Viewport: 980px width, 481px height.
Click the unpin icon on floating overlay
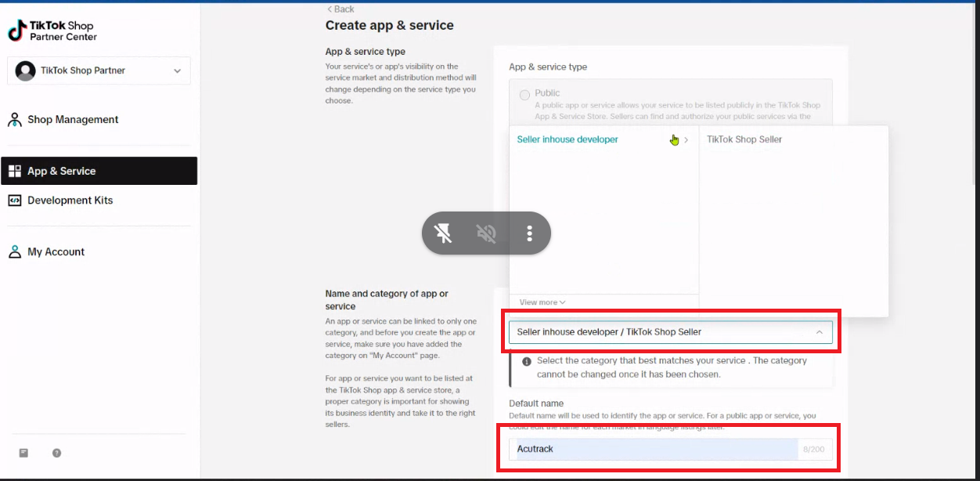pos(443,233)
